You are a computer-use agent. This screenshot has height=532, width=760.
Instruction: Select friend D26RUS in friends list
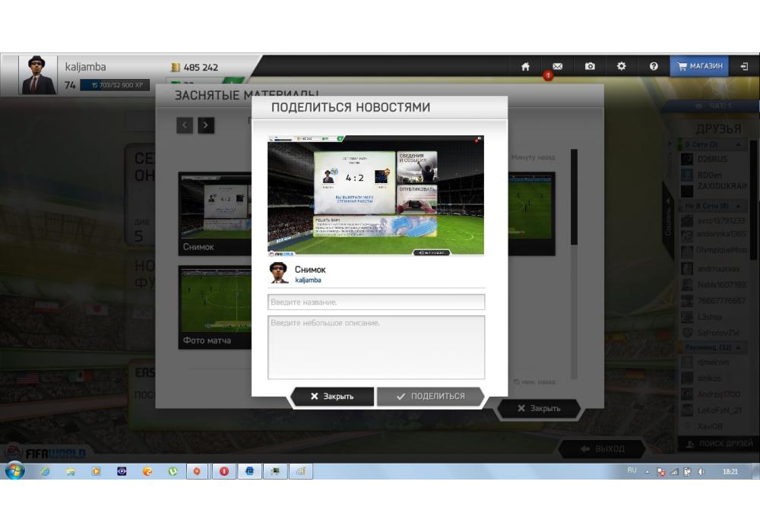click(x=713, y=159)
